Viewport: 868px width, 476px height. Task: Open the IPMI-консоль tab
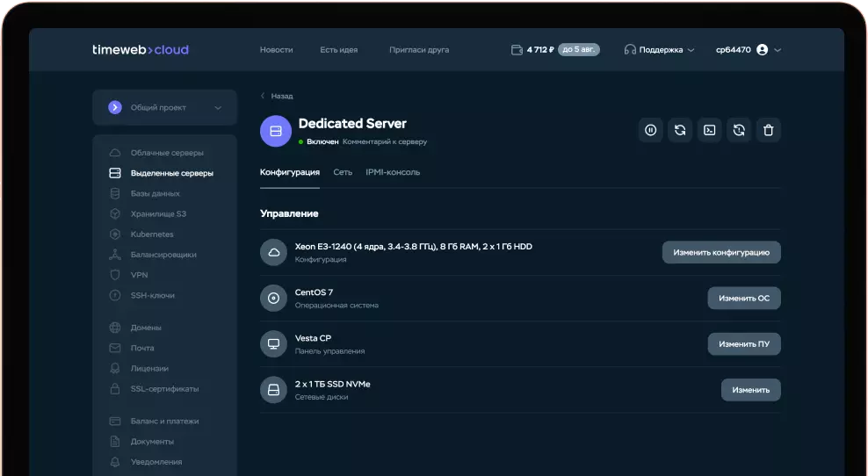click(x=393, y=172)
